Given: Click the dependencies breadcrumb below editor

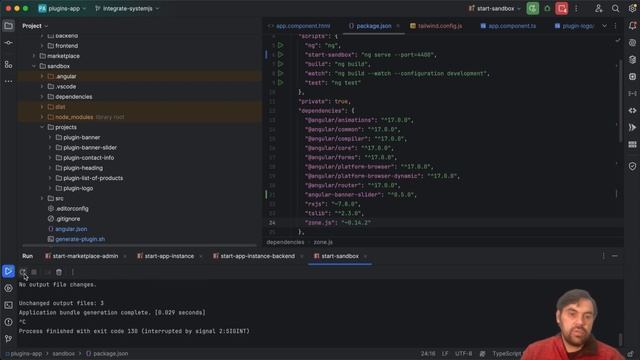Looking at the screenshot, I should (285, 242).
